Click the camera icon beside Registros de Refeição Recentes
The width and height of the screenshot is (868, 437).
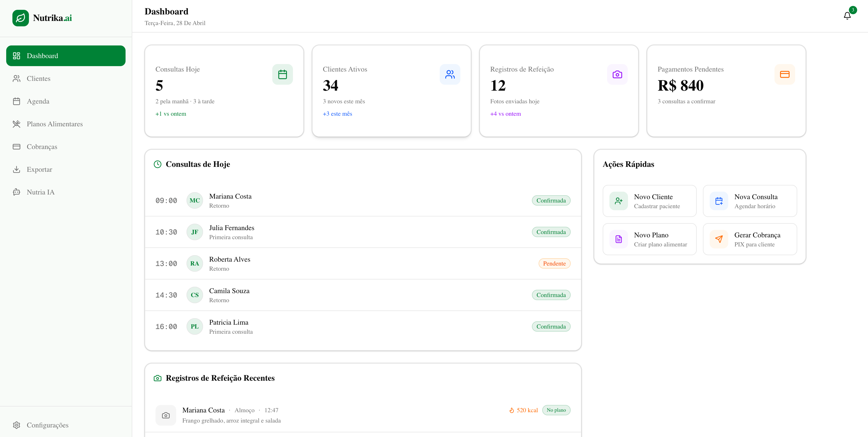(157, 378)
